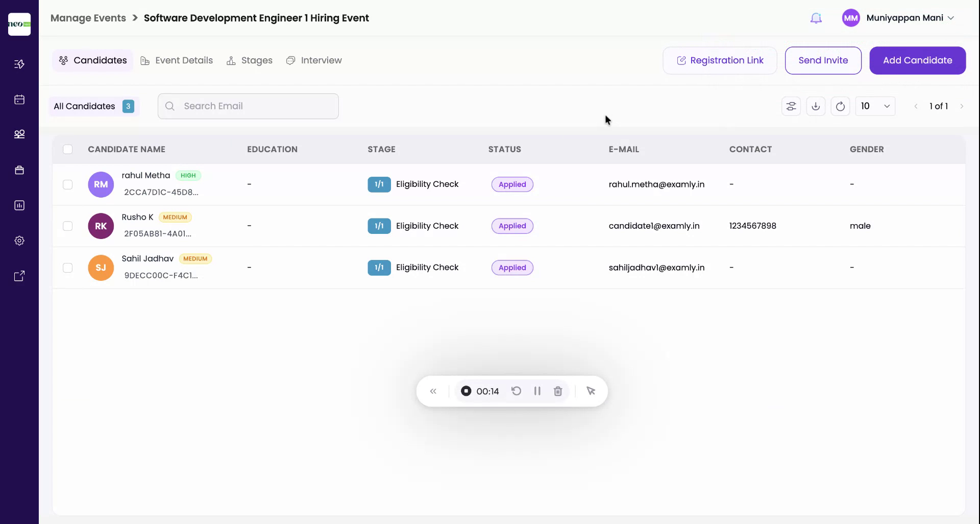This screenshot has width=980, height=524.
Task: View reports via the bar chart sidebar icon
Action: click(x=19, y=205)
